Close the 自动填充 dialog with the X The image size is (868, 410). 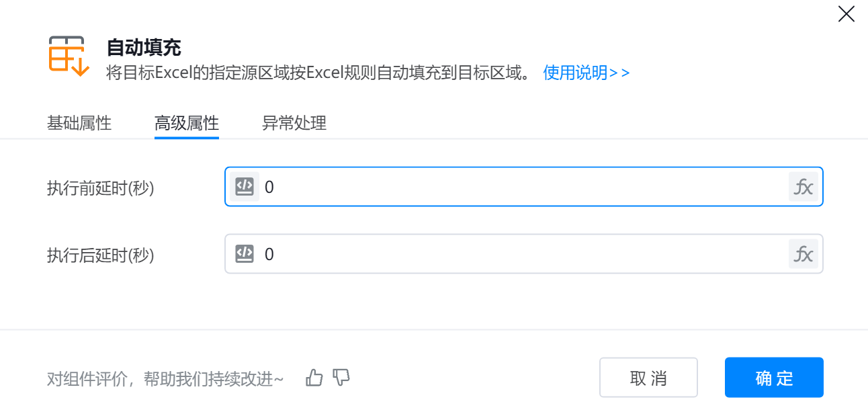[x=846, y=14]
